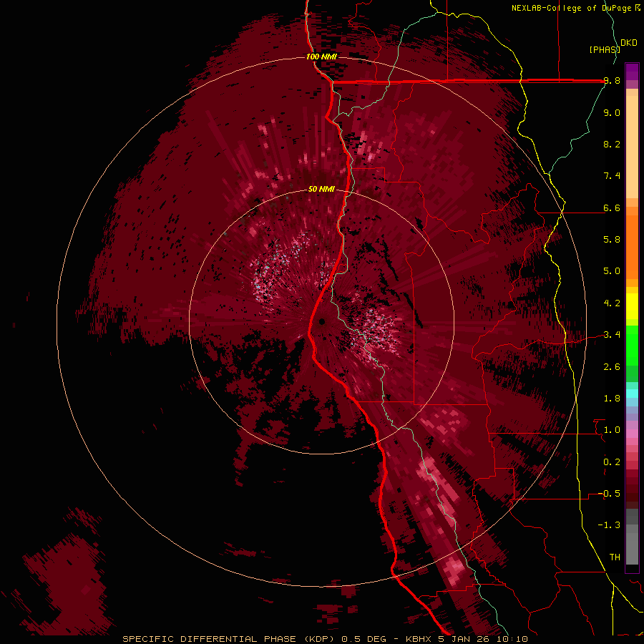Screen dimensions: 644x644
Task: Click the TH label at the legend bottom
Action: tap(615, 557)
